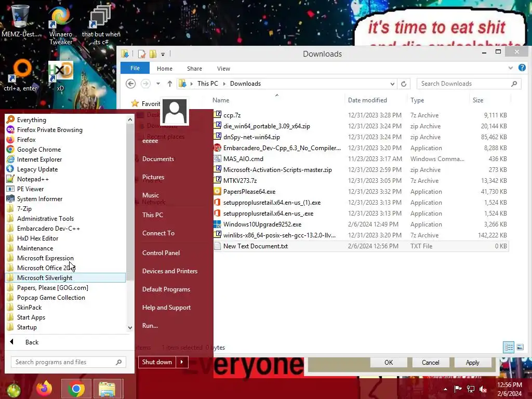Switch to large icons view button
The width and height of the screenshot is (532, 399).
(520, 347)
